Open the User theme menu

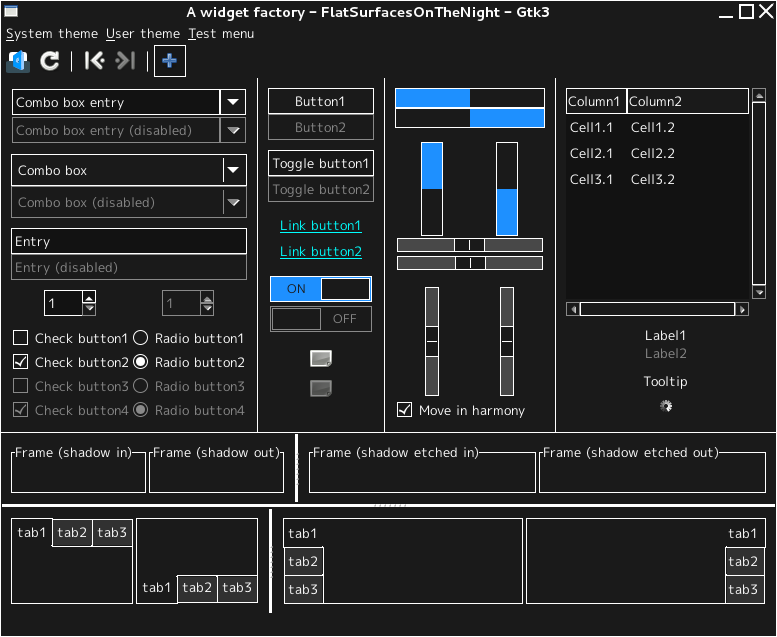pos(143,34)
